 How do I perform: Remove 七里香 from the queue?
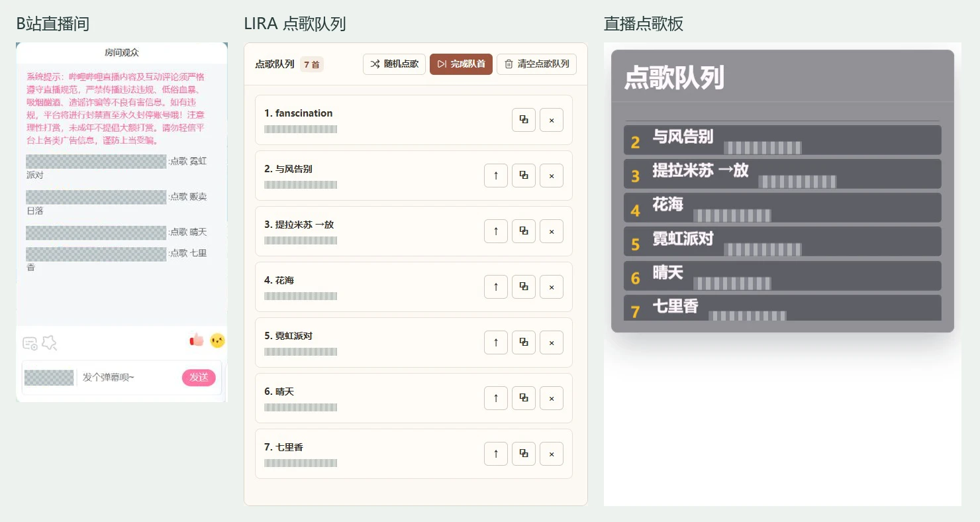point(552,454)
